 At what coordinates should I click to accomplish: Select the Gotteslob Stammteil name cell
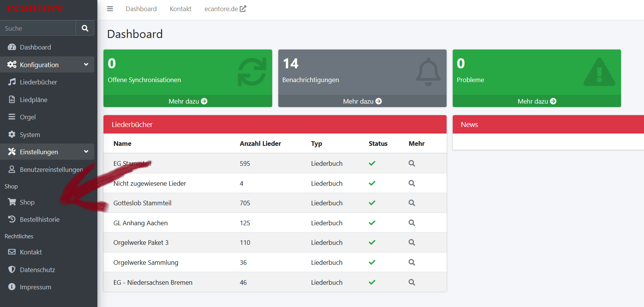pyautogui.click(x=142, y=203)
